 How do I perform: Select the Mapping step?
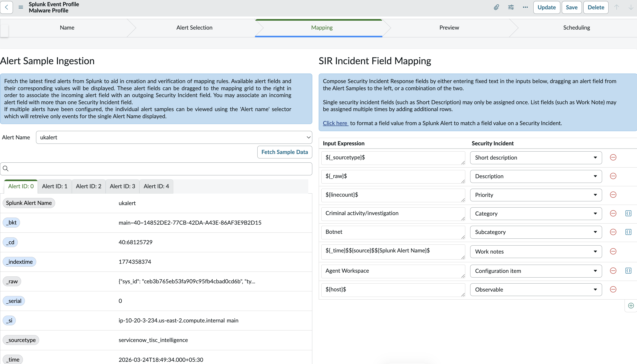[x=322, y=28]
